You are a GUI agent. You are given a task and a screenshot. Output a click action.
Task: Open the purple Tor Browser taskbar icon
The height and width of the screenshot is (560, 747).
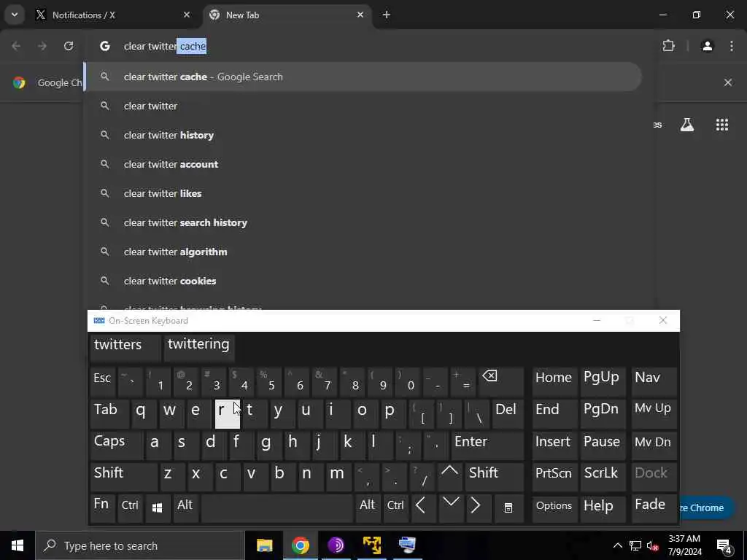click(336, 545)
